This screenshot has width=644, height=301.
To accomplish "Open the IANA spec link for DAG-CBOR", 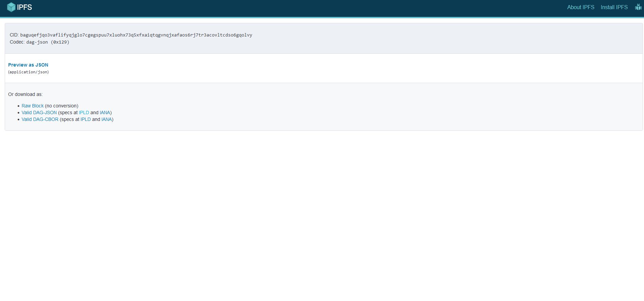I will (107, 119).
